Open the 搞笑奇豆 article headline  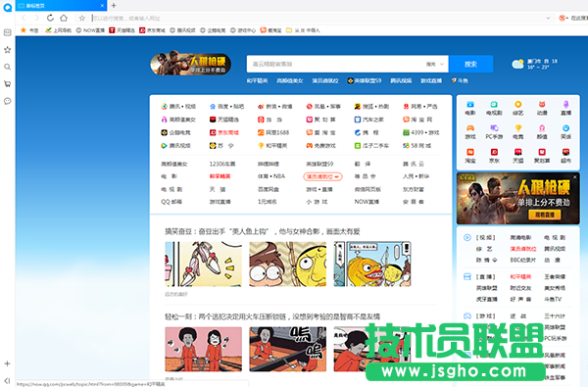pyautogui.click(x=263, y=231)
